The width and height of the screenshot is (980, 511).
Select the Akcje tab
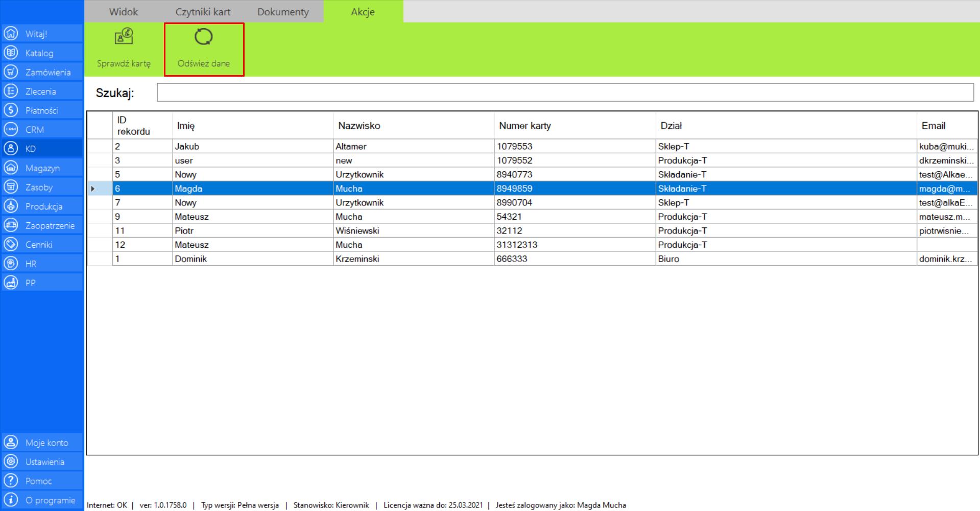coord(363,11)
